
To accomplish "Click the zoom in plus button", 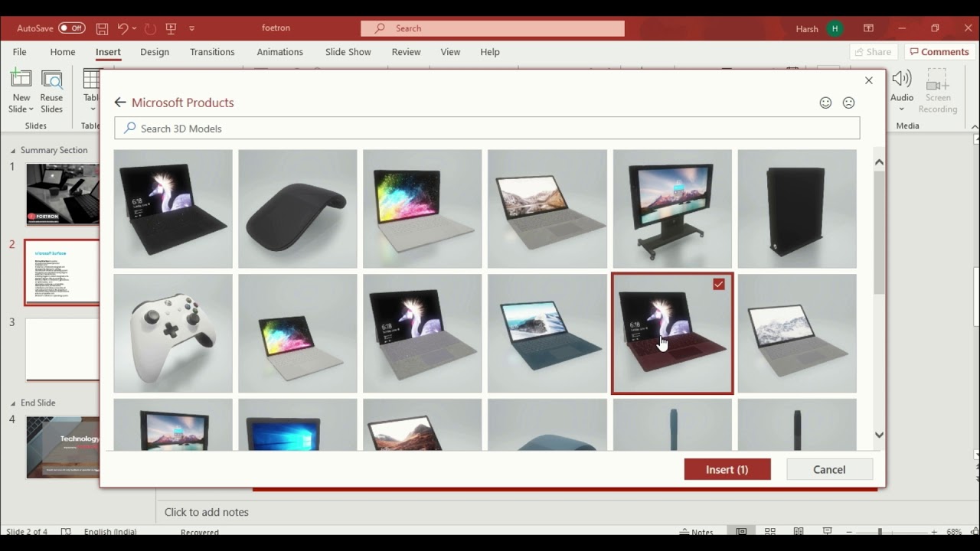I will pos(934,532).
